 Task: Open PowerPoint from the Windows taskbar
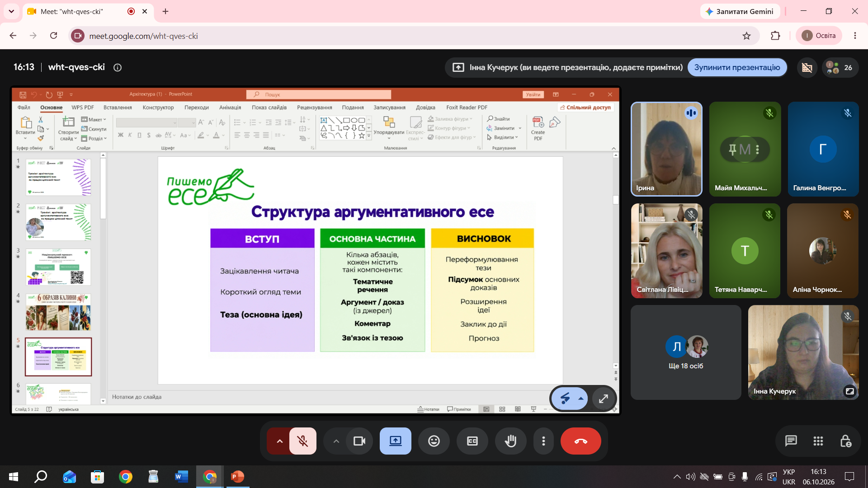237,477
